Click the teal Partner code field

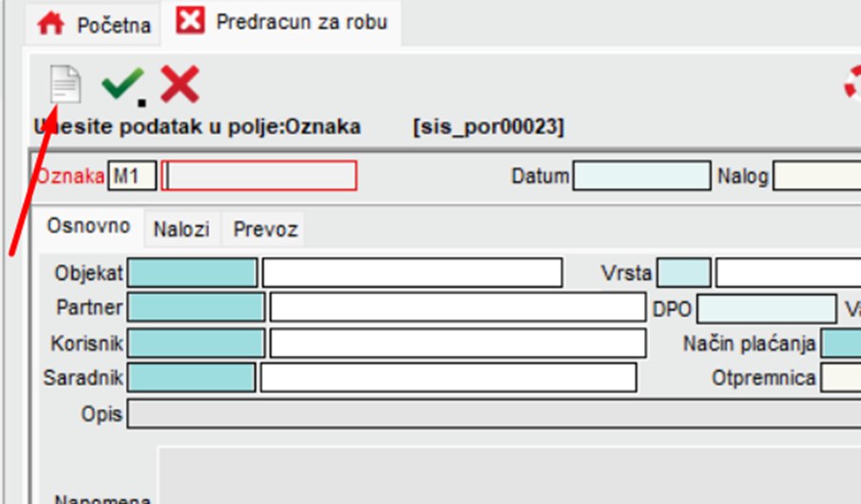point(196,307)
